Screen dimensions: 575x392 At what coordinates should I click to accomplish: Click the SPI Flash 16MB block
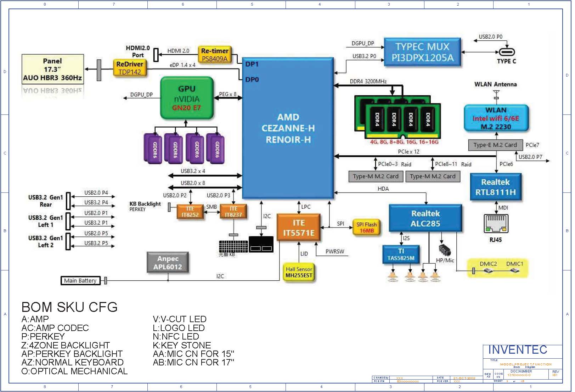(366, 227)
